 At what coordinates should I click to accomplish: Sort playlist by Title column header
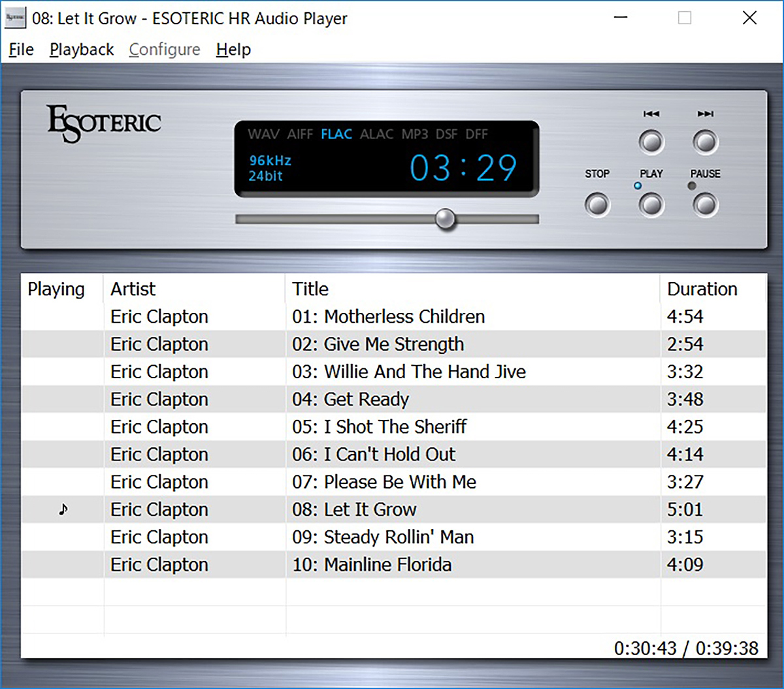click(473, 289)
